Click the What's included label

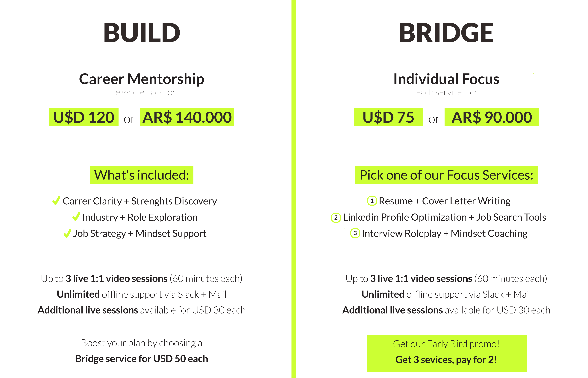coord(142,175)
